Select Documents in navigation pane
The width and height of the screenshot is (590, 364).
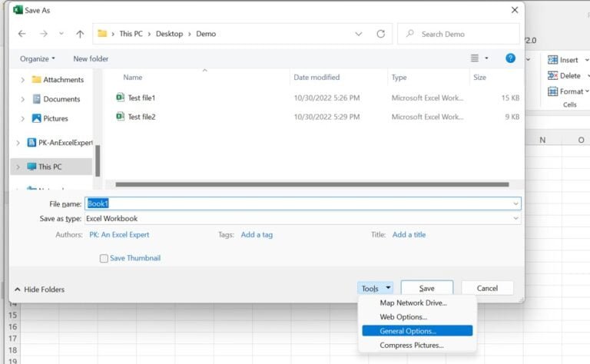(x=61, y=99)
